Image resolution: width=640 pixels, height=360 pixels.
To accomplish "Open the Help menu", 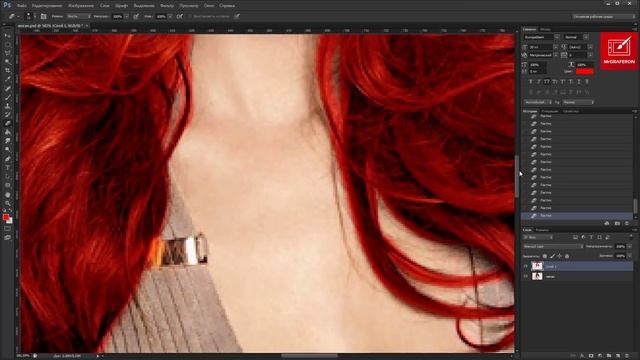I will tap(227, 6).
